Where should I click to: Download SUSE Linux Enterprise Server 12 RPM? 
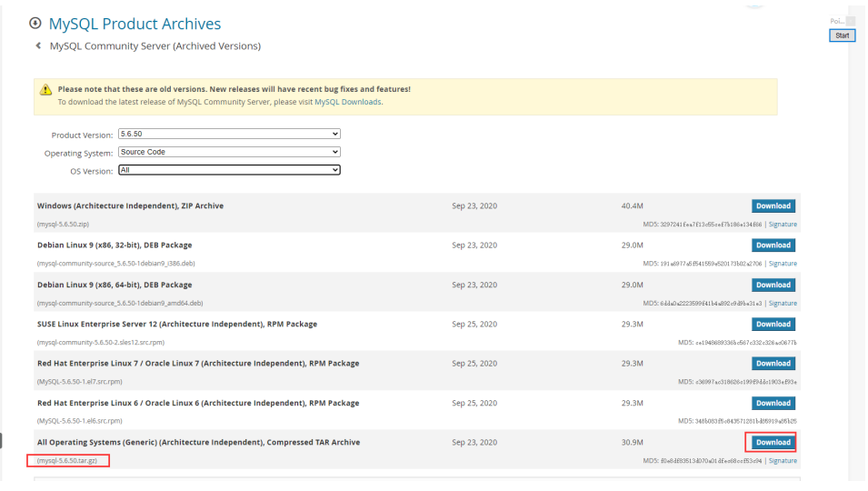773,325
